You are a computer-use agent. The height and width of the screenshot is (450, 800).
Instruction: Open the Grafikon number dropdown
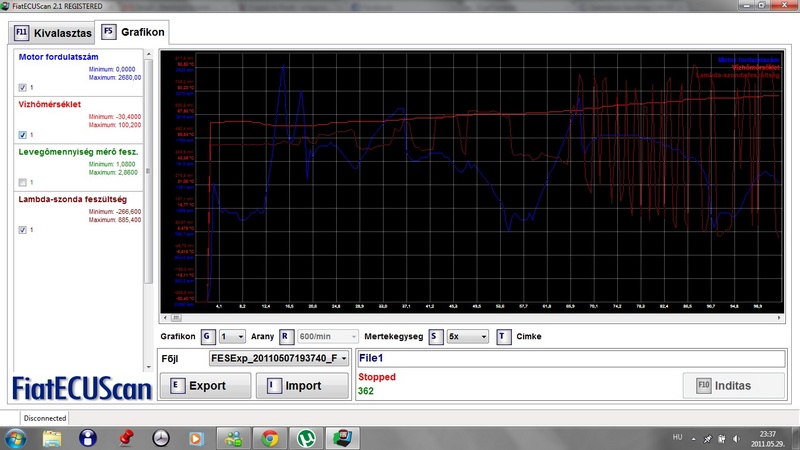(x=232, y=336)
